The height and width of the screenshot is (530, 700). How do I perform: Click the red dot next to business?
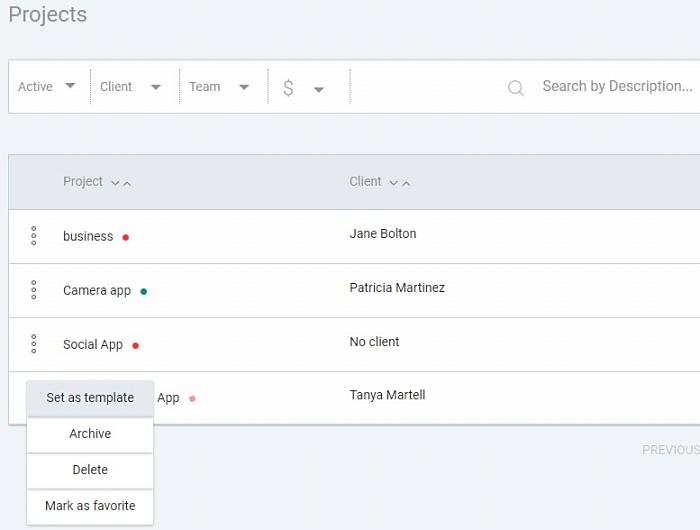pos(126,238)
